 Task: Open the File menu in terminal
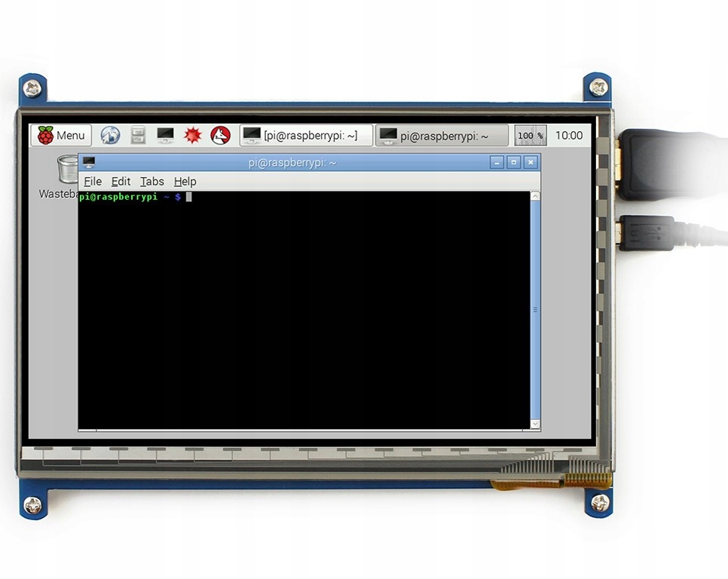(93, 181)
